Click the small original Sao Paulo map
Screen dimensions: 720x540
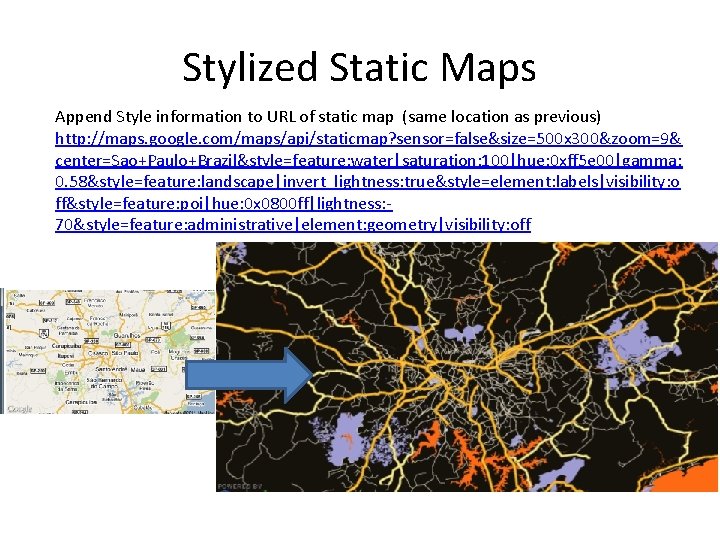(108, 351)
